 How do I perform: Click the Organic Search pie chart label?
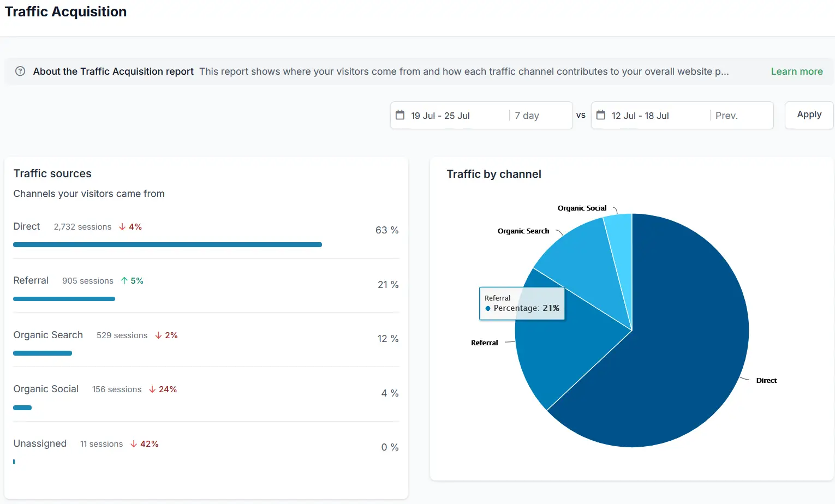pos(523,231)
